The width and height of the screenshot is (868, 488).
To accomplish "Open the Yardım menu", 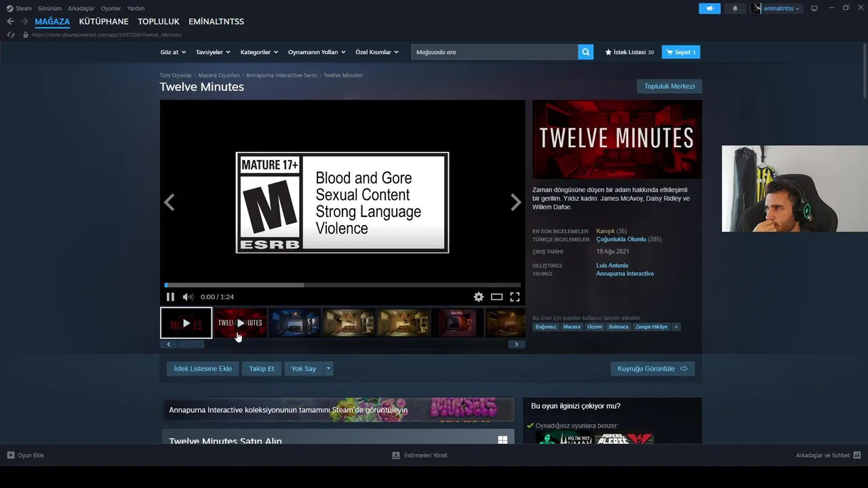I will 136,8.
